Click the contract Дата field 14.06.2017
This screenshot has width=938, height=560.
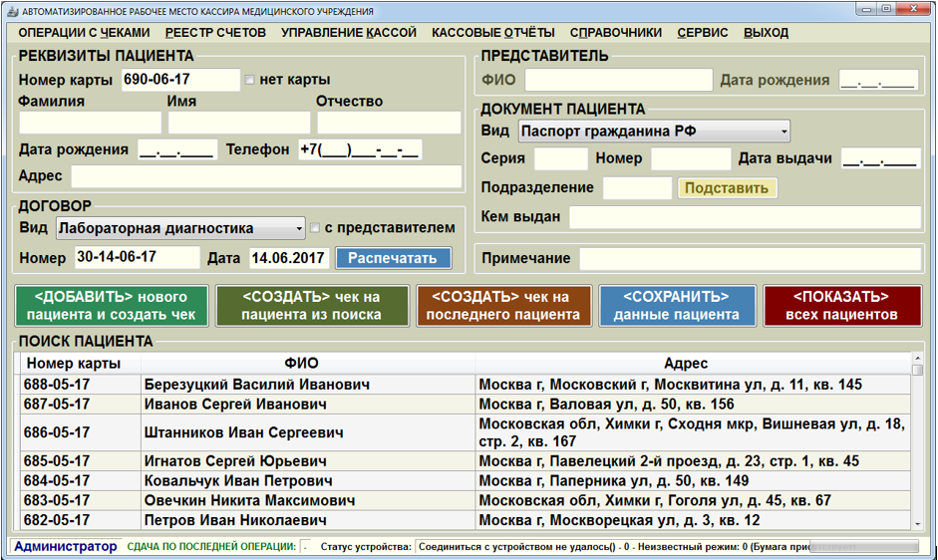289,258
